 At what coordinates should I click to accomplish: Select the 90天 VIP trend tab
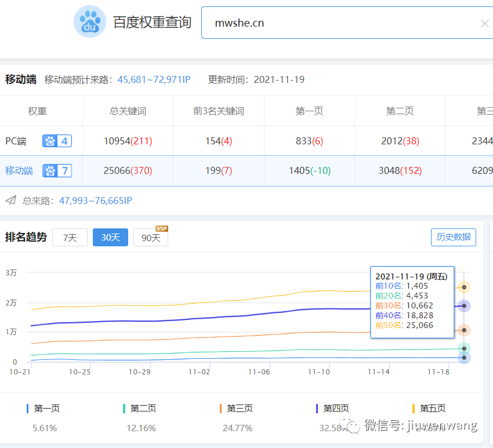click(151, 237)
